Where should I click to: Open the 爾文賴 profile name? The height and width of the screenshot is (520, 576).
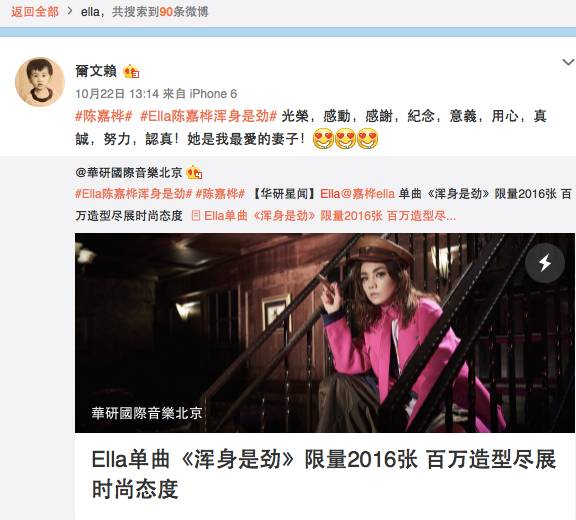click(96, 71)
